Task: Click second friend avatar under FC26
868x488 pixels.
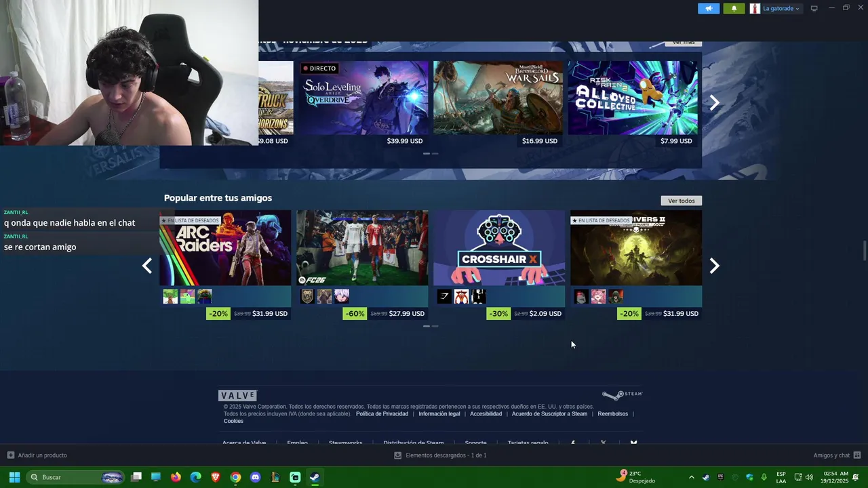Action: [x=324, y=296]
